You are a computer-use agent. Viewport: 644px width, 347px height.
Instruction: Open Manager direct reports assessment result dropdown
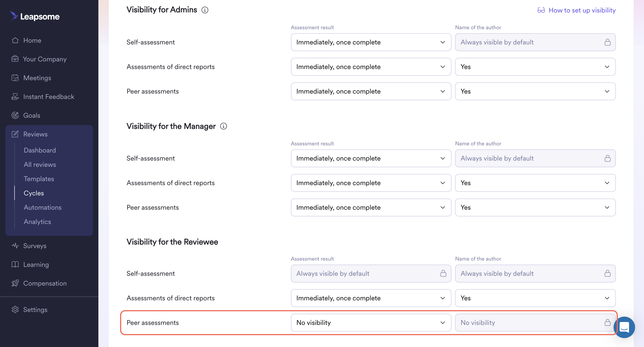[x=371, y=183]
